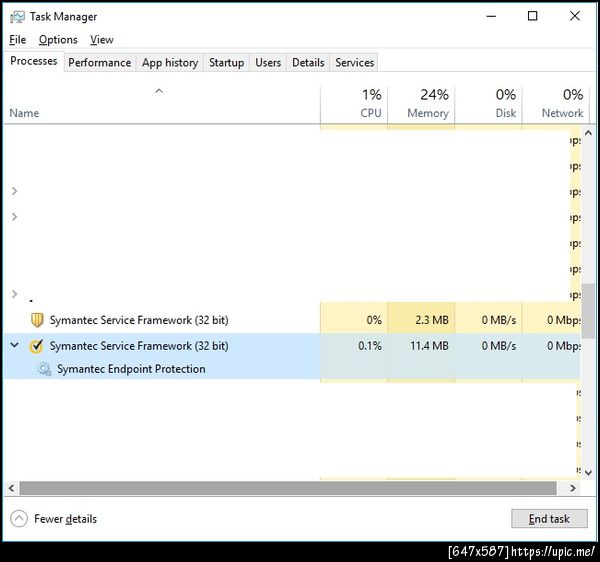Maximize the Task Manager window
Viewport: 600px width, 562px height.
coord(532,16)
